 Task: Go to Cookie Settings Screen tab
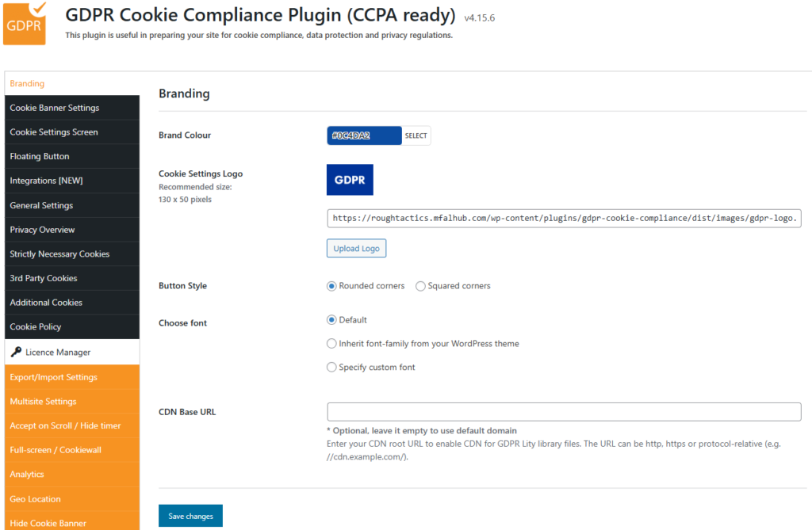72,132
